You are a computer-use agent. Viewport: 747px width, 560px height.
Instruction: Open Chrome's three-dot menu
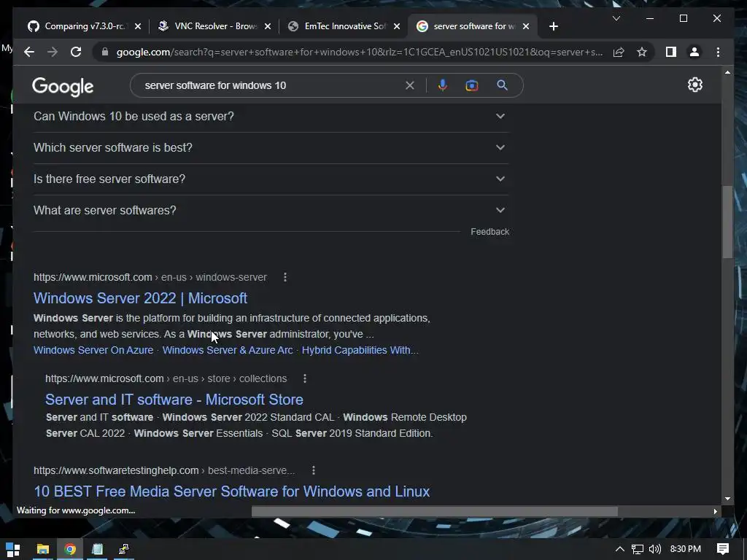(718, 52)
